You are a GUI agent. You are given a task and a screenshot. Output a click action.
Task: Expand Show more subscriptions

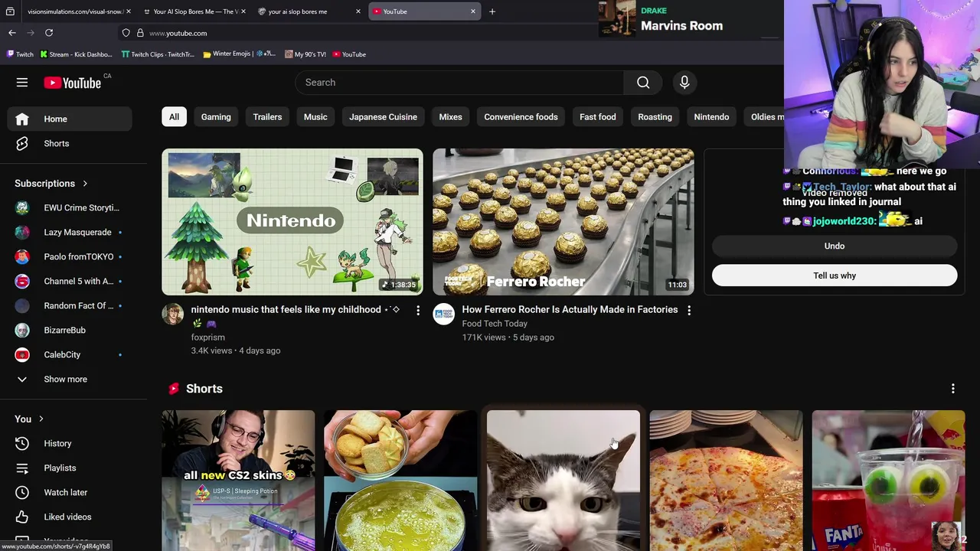(x=70, y=379)
